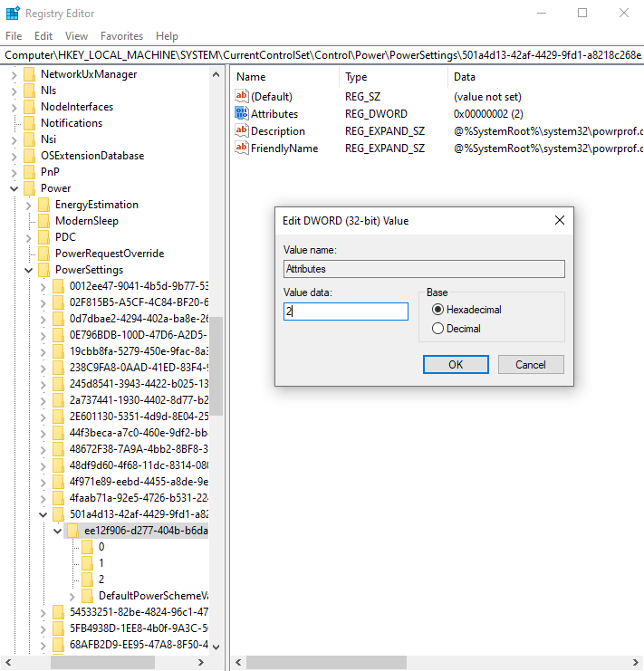This screenshot has height=671, width=644.
Task: Select the (Default) string value icon
Action: point(241,96)
